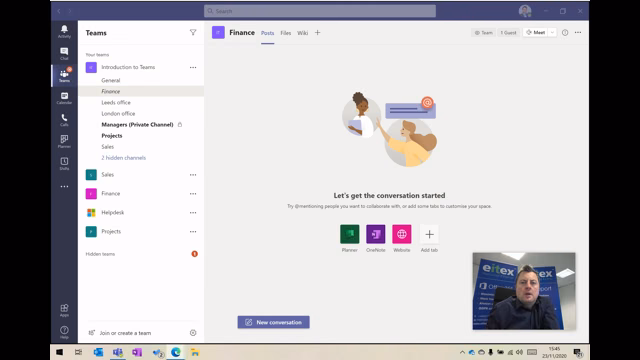This screenshot has width=640, height=360.
Task: Click the Meet button
Action: tap(536, 33)
